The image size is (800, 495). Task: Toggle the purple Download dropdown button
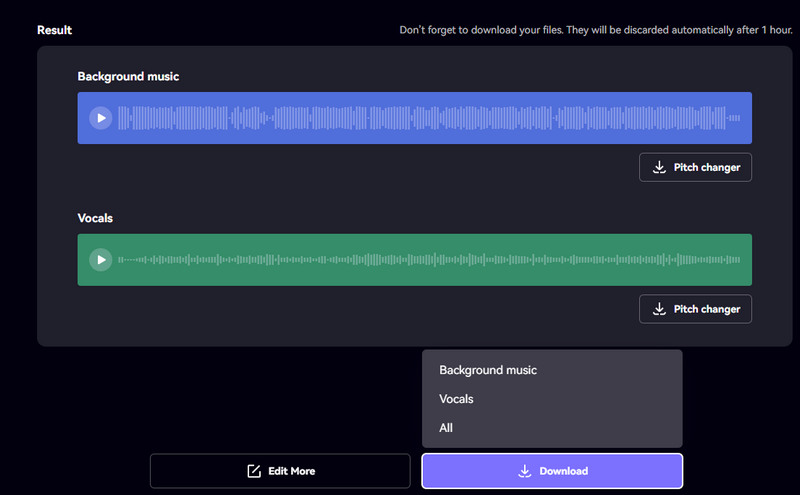point(552,471)
